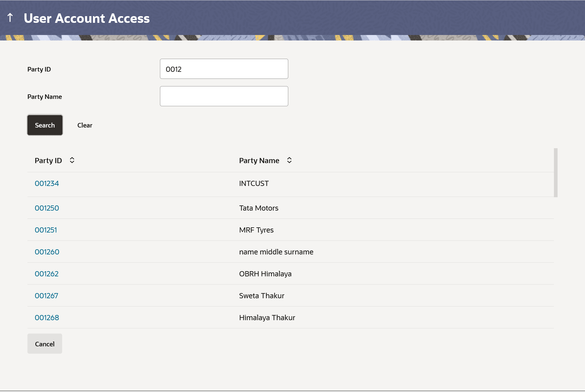Sort table by Party ID column
Screen dimensions: 585x392
click(72, 160)
